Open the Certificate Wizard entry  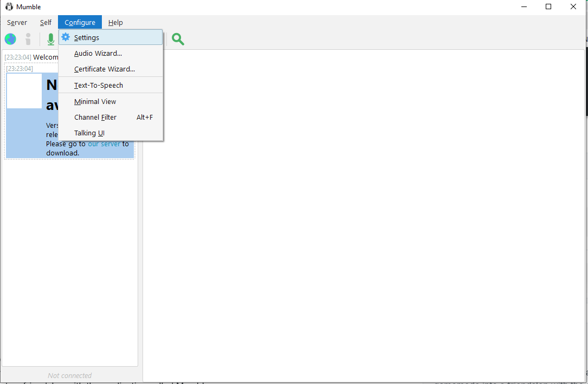click(104, 69)
